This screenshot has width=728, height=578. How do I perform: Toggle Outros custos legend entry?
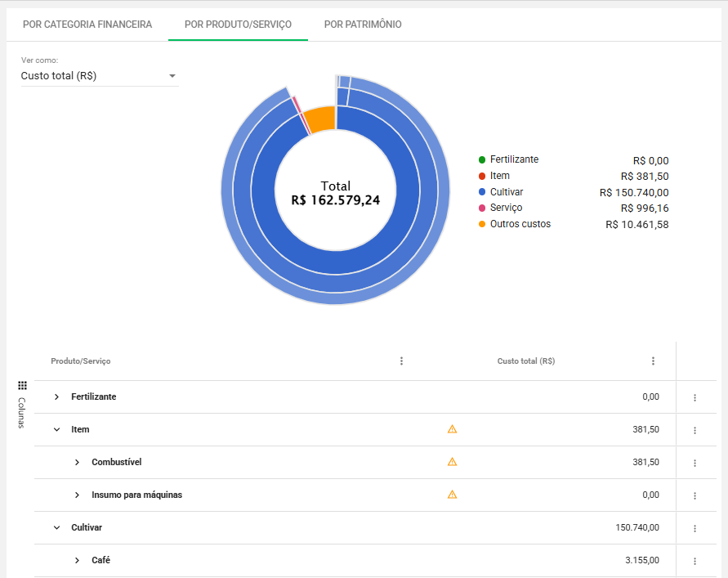[520, 224]
